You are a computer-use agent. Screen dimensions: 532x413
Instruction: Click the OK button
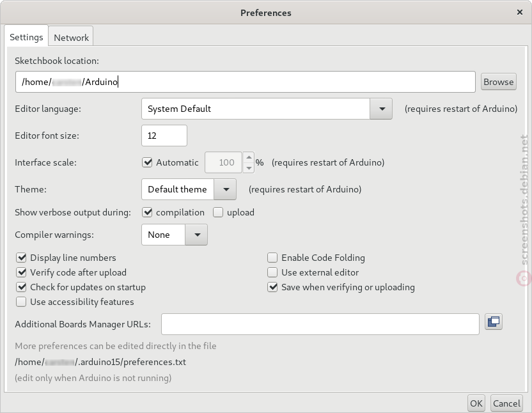tap(476, 403)
